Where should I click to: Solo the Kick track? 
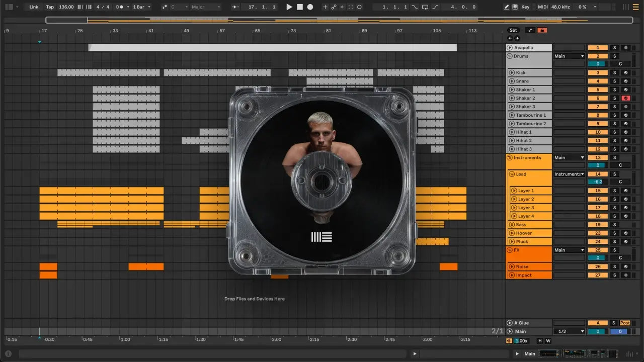[614, 73]
